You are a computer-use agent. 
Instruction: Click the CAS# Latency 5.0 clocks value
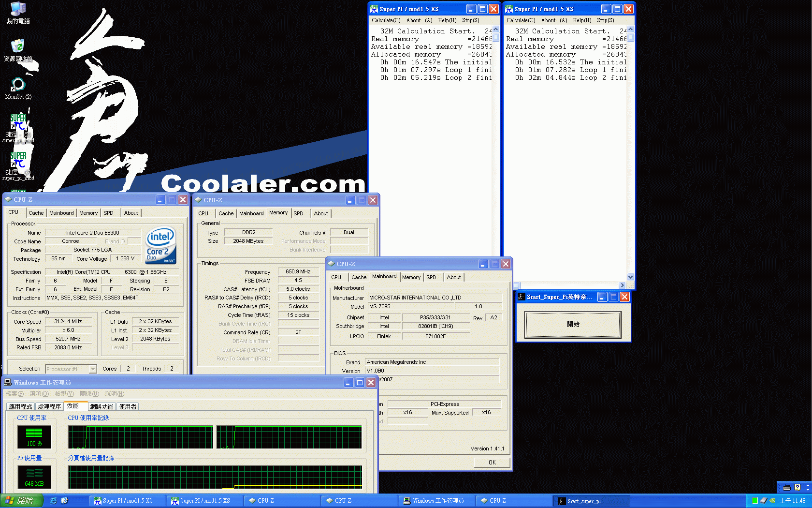(x=298, y=289)
